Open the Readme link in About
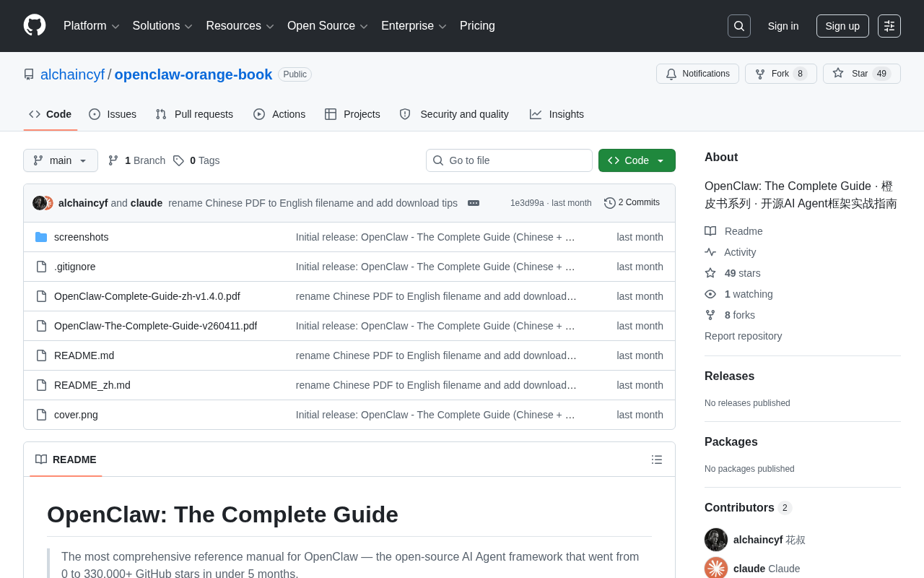 pyautogui.click(x=733, y=231)
